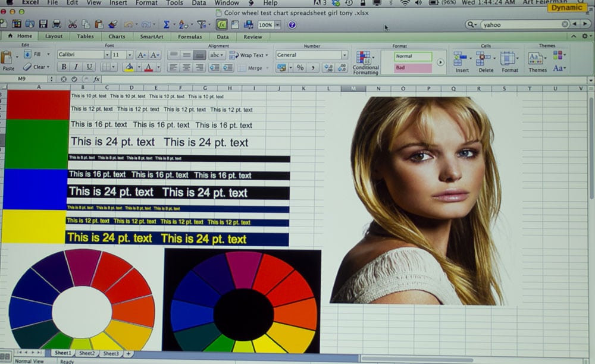Add a new sheet with plus button
This screenshot has width=595, height=364.
point(129,353)
